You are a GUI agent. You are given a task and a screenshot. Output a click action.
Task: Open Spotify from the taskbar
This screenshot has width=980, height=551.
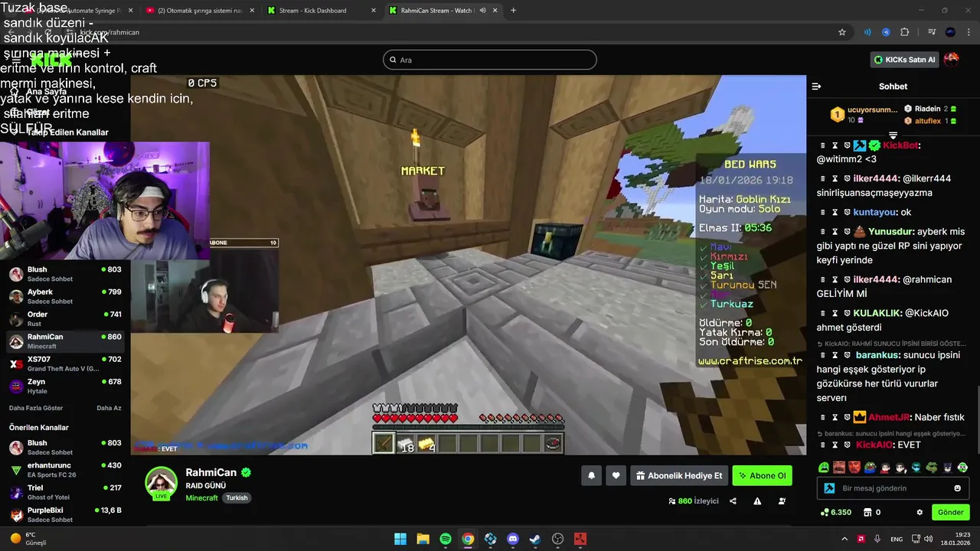click(x=446, y=539)
